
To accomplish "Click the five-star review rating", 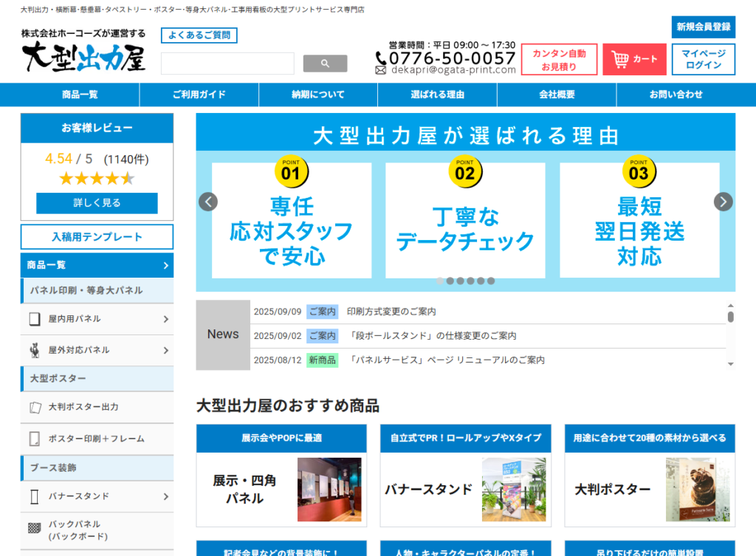I will (97, 178).
